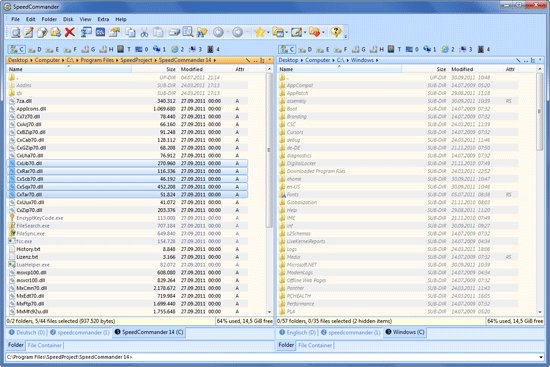Select the AddIns folder in left panel
550x367 pixels.
(x=128, y=85)
